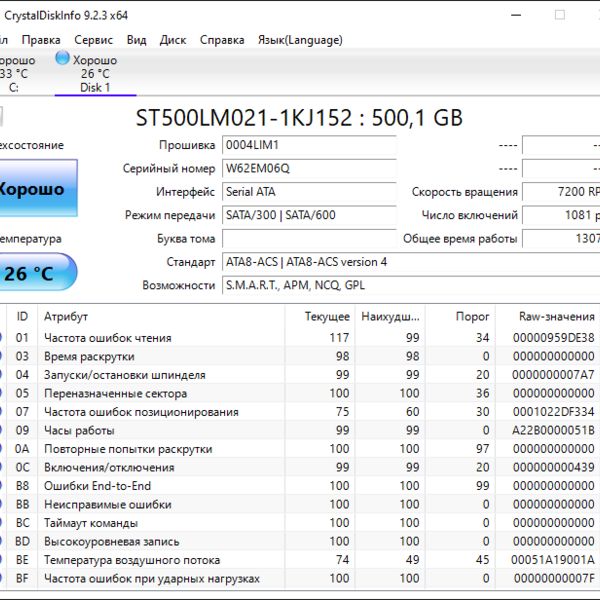The width and height of the screenshot is (600, 600).
Task: Click raw value 0000000007A7
Action: pyautogui.click(x=553, y=375)
